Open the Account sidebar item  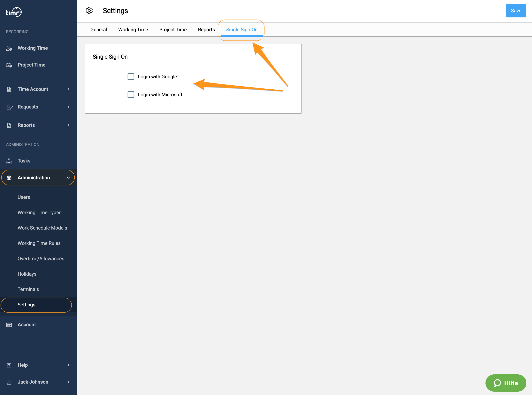tap(27, 325)
